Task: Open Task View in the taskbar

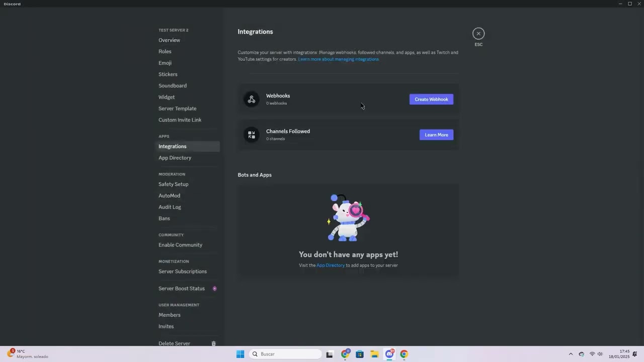Action: pyautogui.click(x=330, y=354)
